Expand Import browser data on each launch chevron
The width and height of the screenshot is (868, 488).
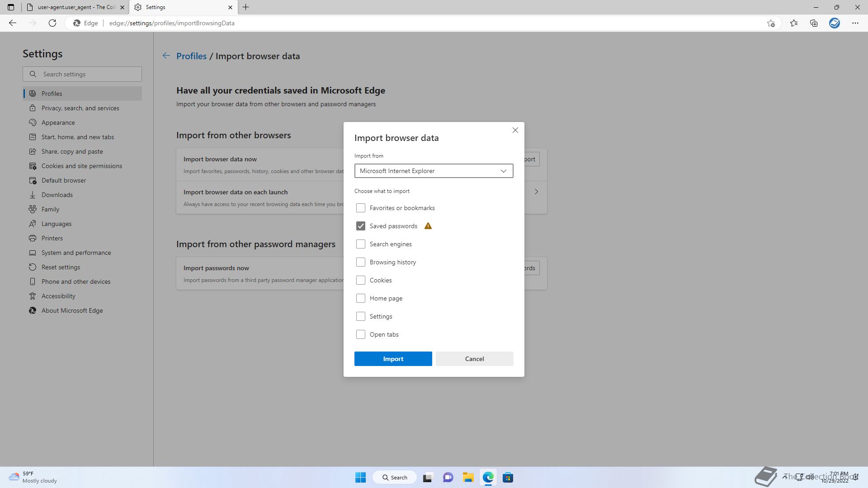pos(536,192)
